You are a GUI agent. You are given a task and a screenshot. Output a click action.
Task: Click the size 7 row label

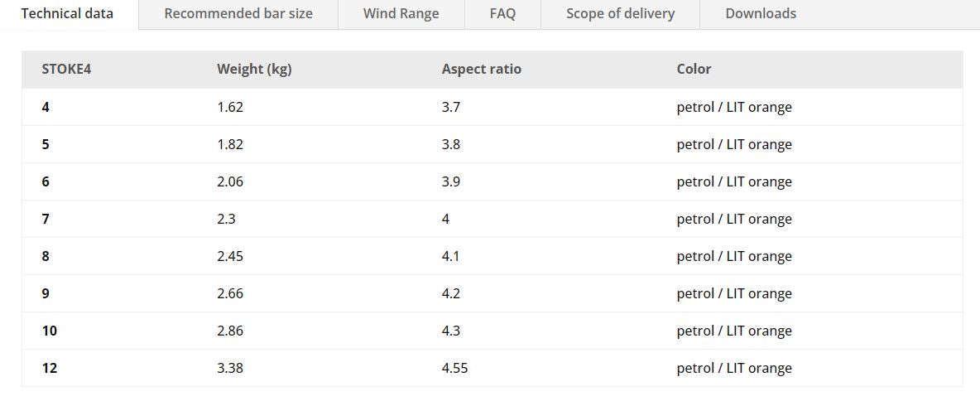pyautogui.click(x=46, y=219)
